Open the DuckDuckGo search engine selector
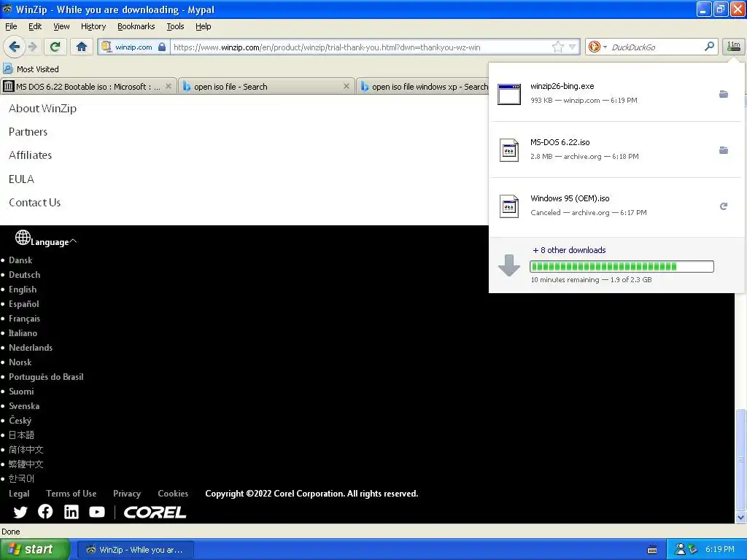This screenshot has width=747, height=560. point(597,47)
